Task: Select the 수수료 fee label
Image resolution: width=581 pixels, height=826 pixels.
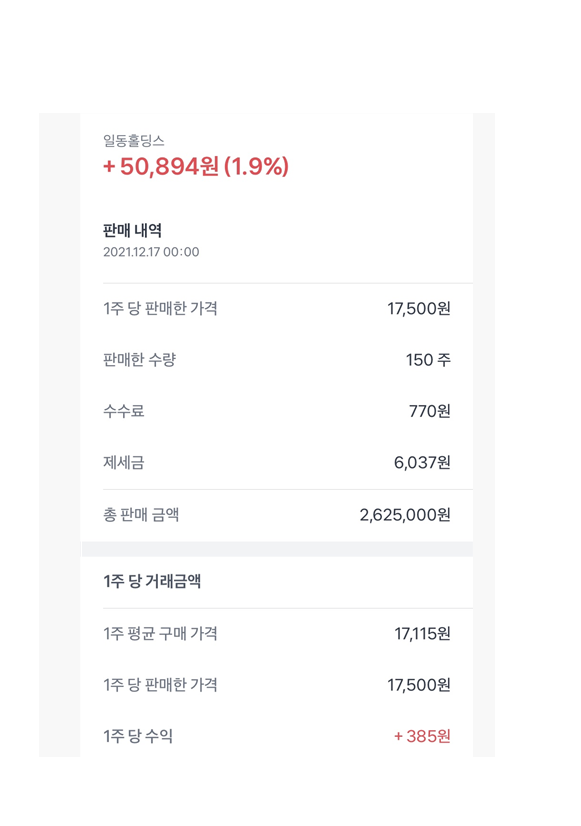Action: click(124, 411)
